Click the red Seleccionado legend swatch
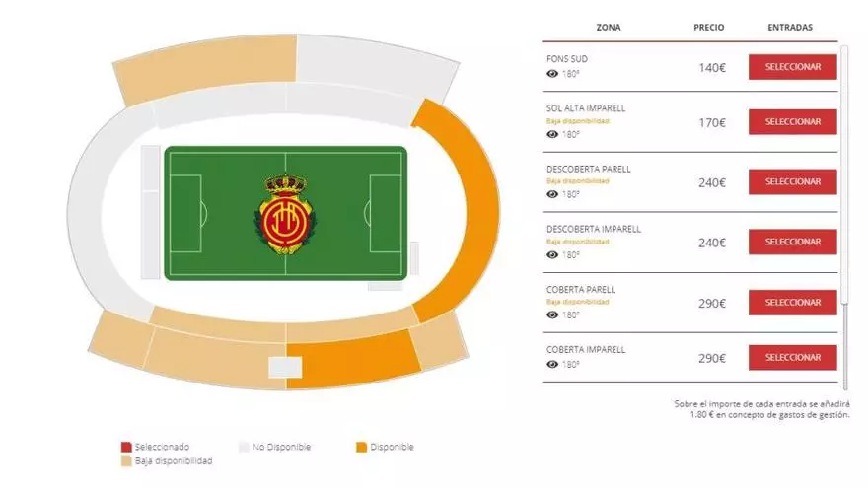 [x=126, y=447]
